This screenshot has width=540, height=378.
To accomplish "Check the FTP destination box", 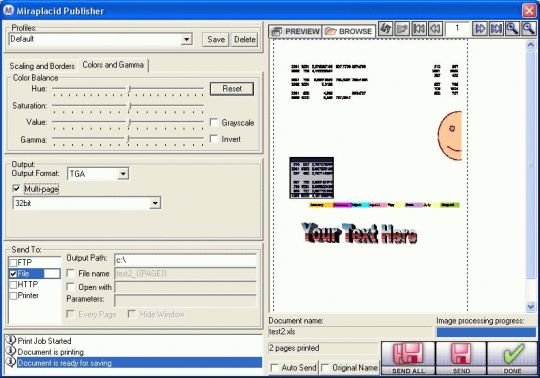I will click(13, 263).
